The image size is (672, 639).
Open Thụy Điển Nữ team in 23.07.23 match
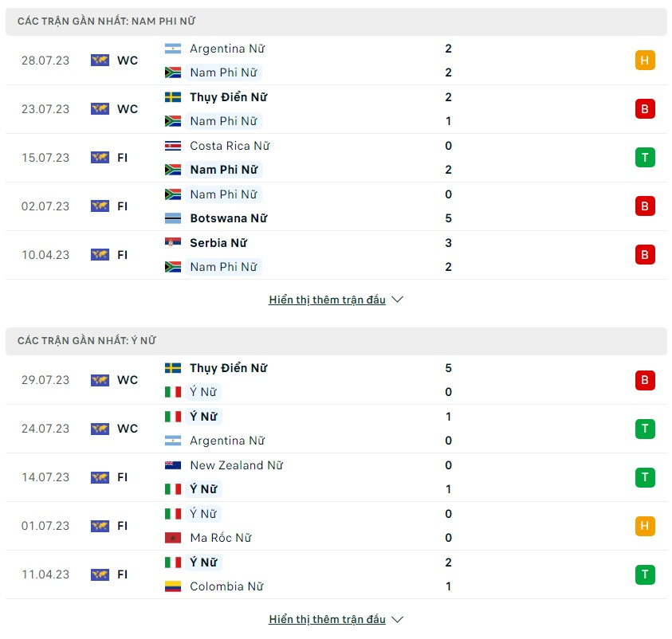pos(229,97)
